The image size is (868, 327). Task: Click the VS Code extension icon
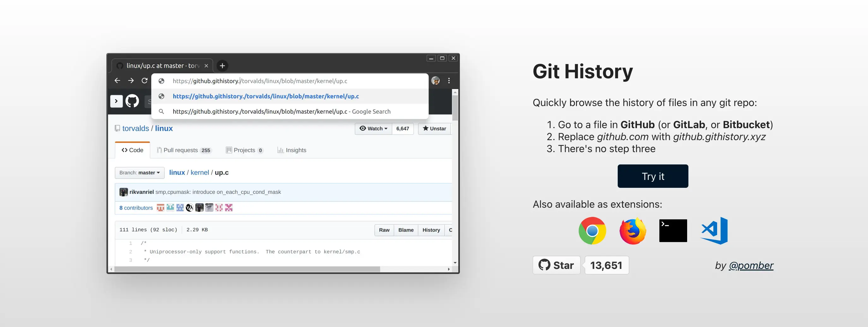click(x=714, y=231)
